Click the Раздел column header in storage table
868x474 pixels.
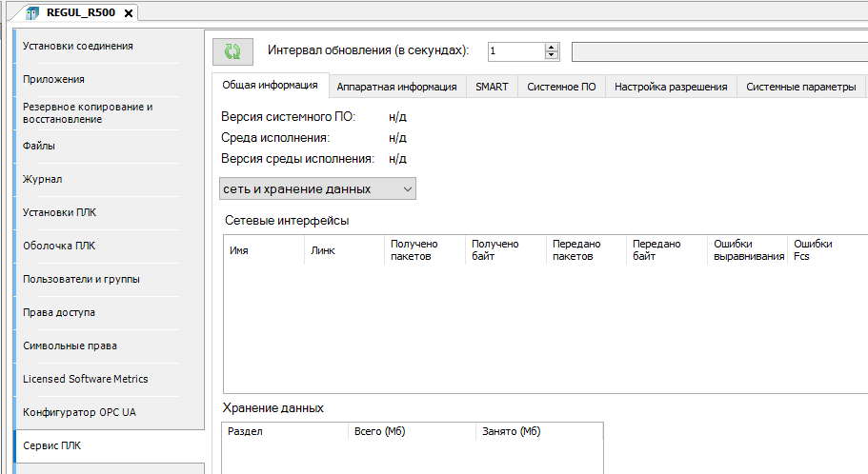[x=246, y=431]
